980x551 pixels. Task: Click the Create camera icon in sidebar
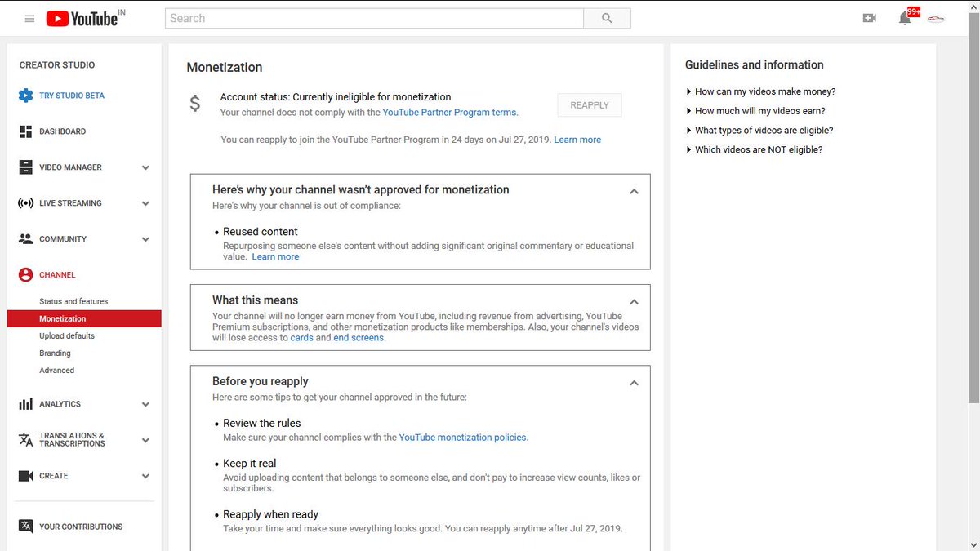[x=25, y=476]
